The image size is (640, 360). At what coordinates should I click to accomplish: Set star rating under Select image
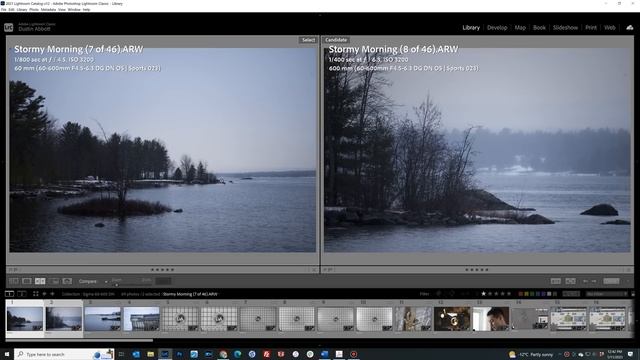(162, 270)
